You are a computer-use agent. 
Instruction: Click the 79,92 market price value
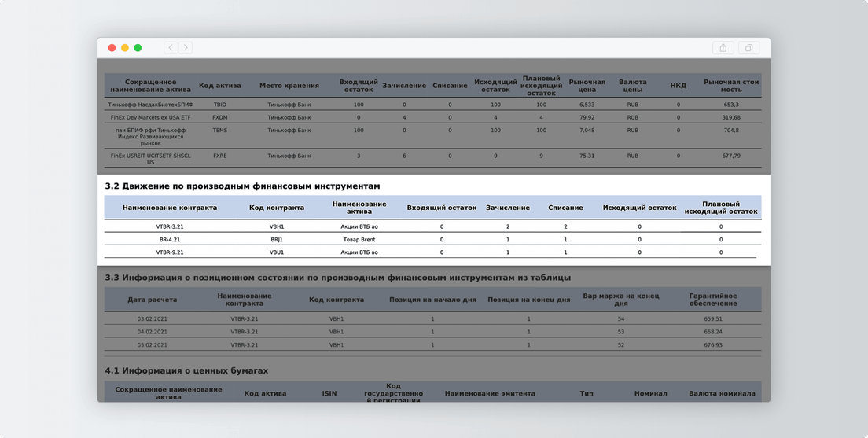[x=587, y=117]
